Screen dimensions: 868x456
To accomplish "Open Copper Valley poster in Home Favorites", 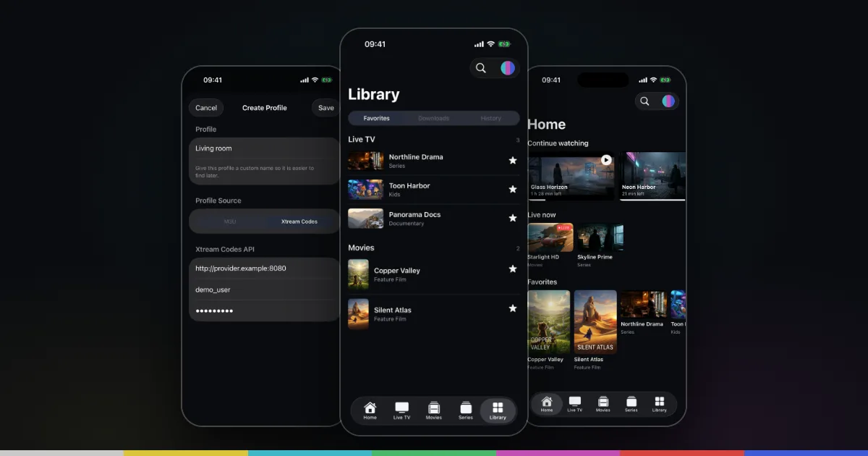I will [x=549, y=321].
